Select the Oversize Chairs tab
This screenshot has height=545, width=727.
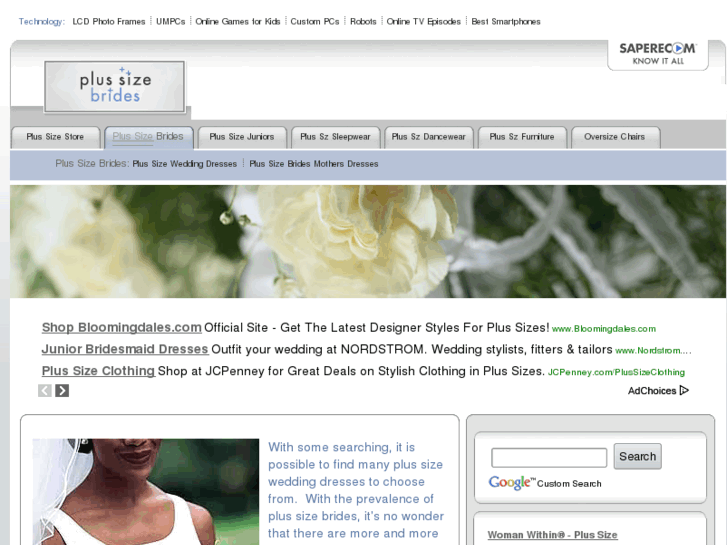(x=614, y=137)
